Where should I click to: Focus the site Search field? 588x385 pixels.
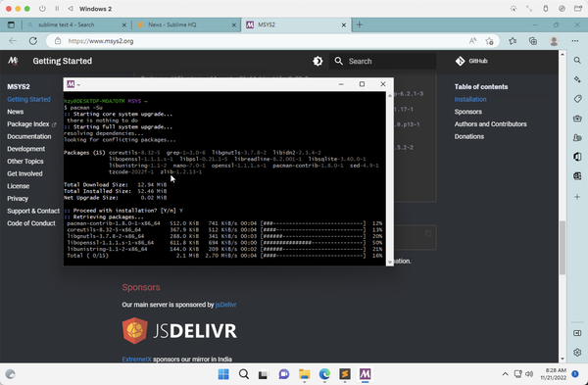[382, 61]
